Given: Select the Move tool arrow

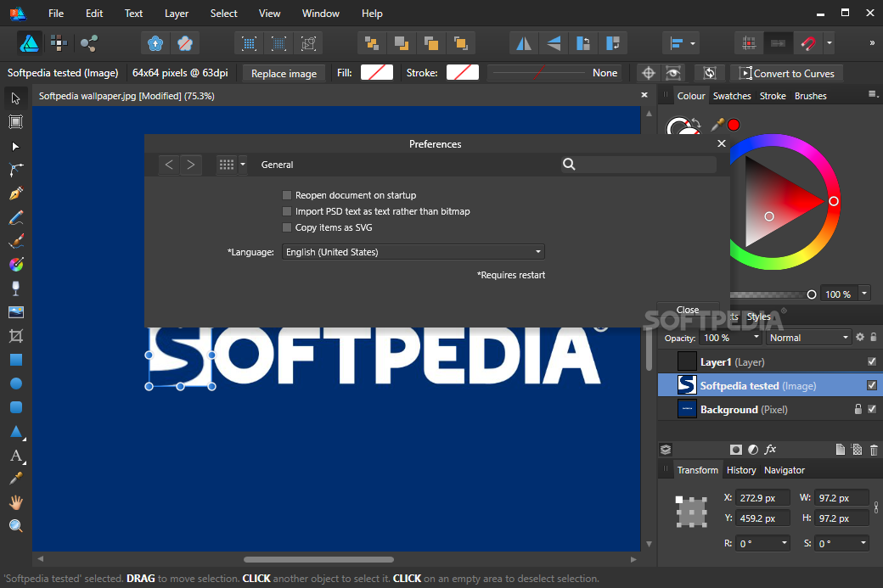Looking at the screenshot, I should click(16, 98).
